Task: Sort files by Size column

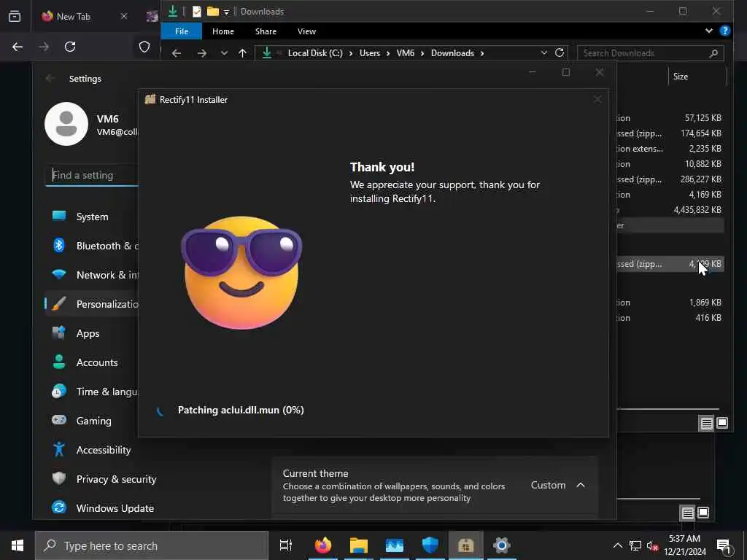Action: click(681, 76)
